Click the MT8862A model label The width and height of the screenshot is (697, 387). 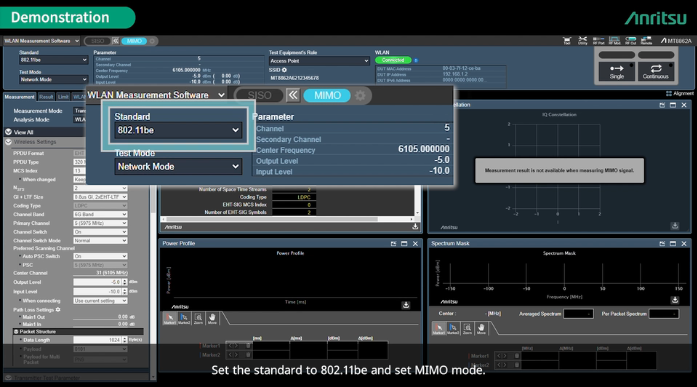point(676,41)
